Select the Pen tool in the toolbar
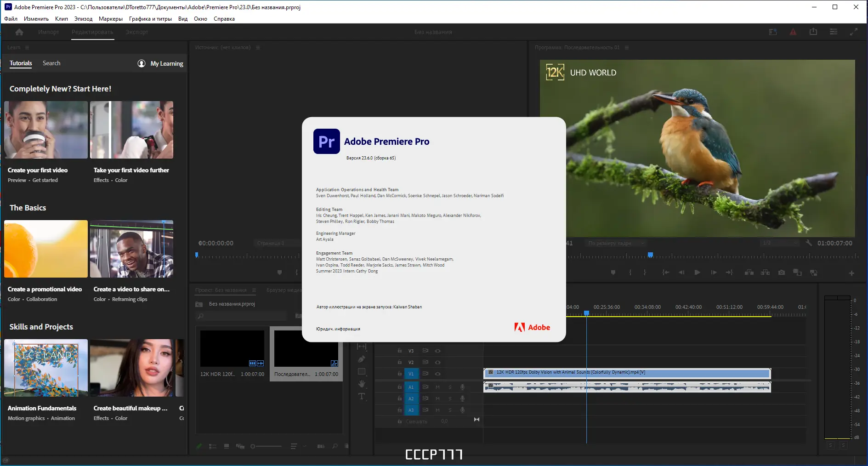Image resolution: width=868 pixels, height=466 pixels. tap(362, 359)
